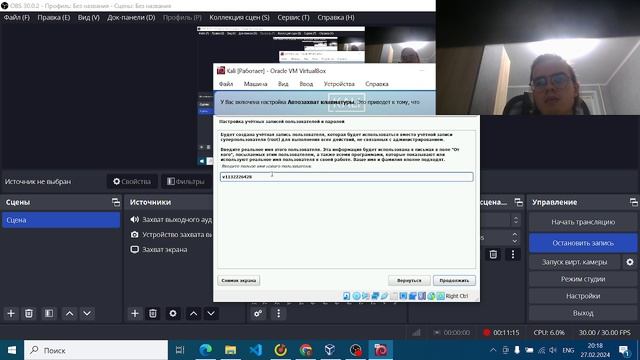
Task: Remove source with trash icon in Источники
Action: coord(153,313)
